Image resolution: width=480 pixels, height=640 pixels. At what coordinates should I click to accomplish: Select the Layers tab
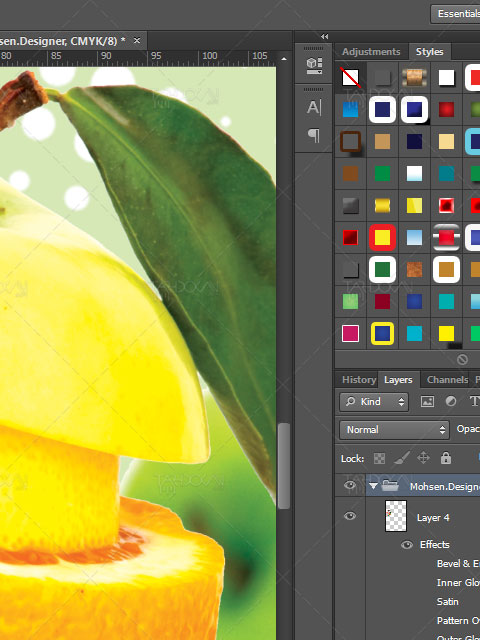398,380
